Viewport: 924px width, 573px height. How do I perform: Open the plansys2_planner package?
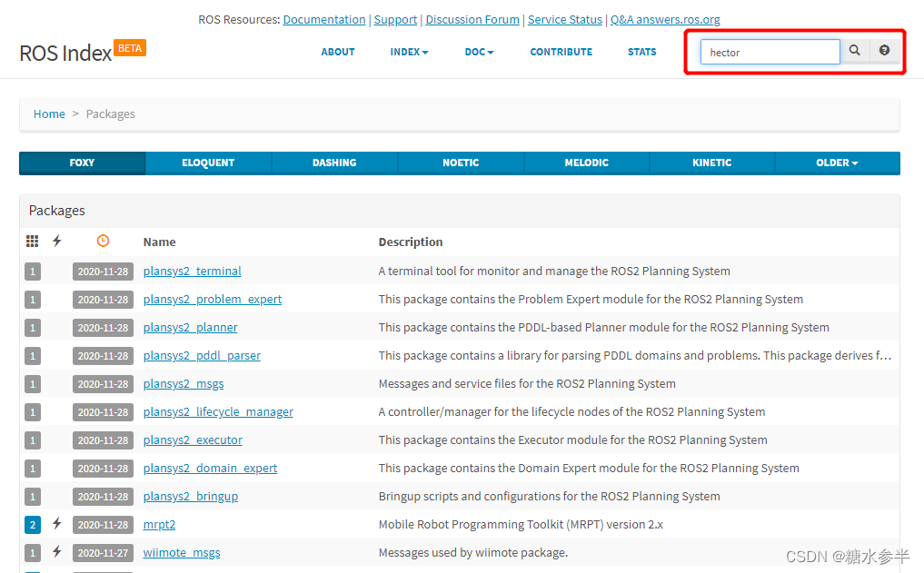(190, 328)
